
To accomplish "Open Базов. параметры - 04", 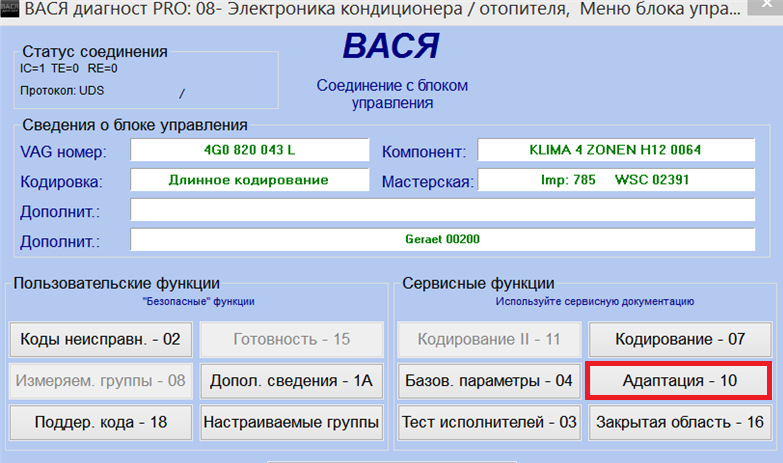I will click(489, 381).
